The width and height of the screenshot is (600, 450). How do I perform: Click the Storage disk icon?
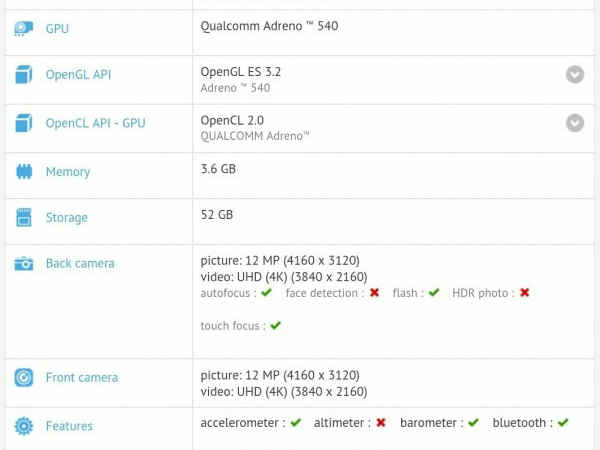tap(24, 218)
